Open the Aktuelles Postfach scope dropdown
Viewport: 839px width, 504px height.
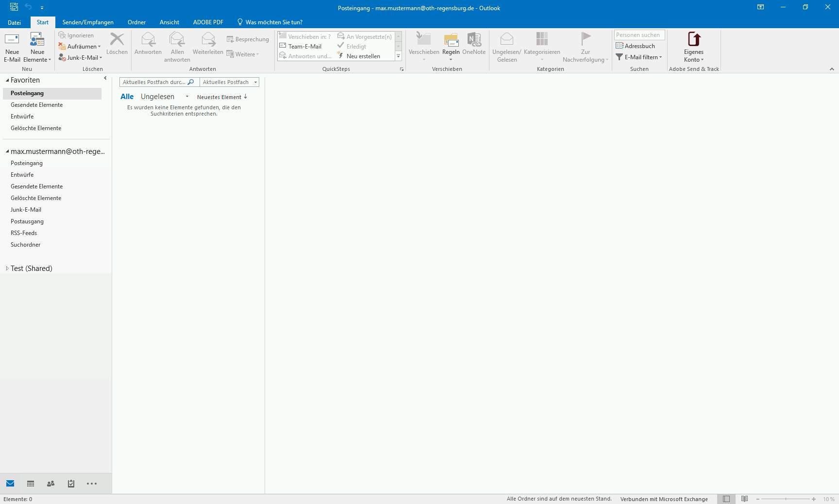pyautogui.click(x=230, y=82)
